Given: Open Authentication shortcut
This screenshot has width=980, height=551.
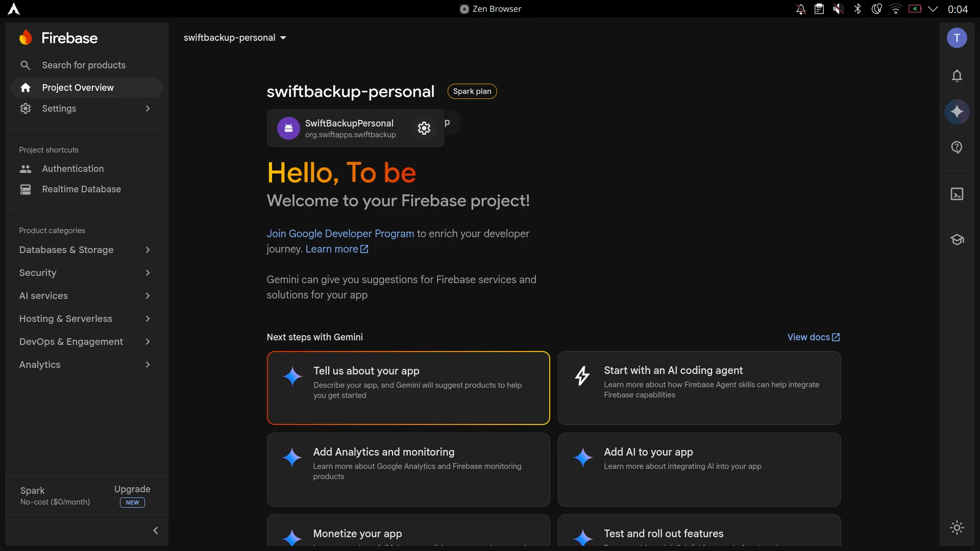Looking at the screenshot, I should tap(87, 169).
